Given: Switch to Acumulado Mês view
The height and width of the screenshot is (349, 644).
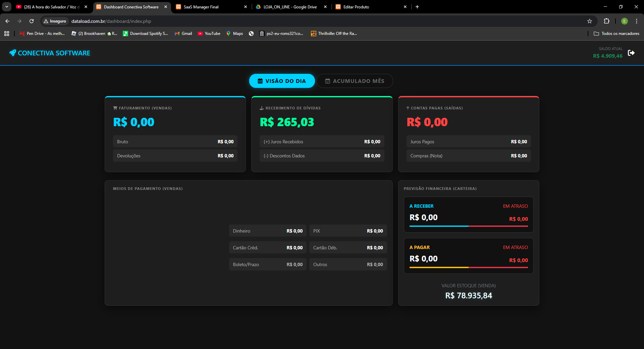Looking at the screenshot, I should [355, 81].
